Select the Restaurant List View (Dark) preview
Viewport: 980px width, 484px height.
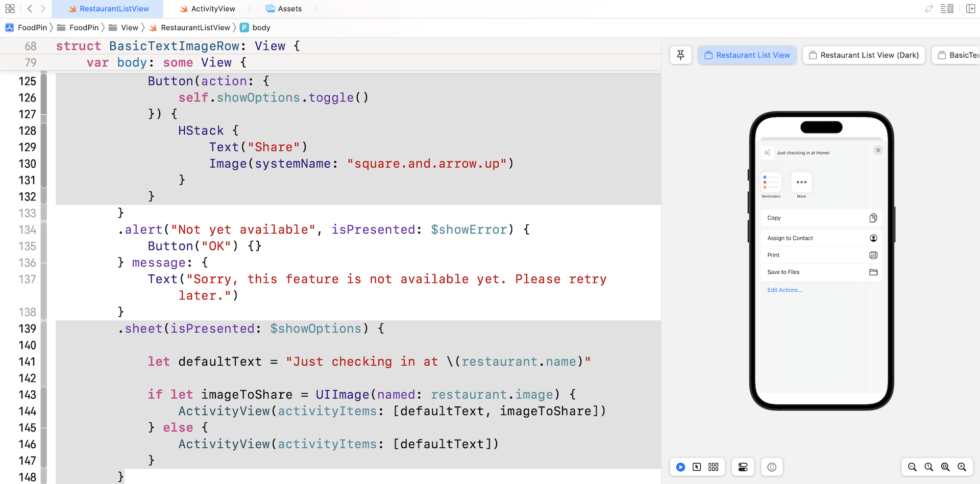click(x=864, y=55)
